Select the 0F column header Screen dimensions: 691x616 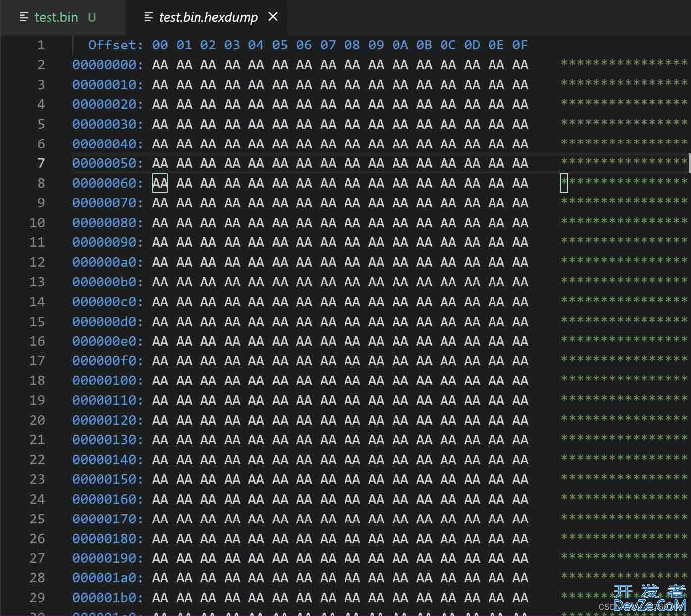pos(520,45)
